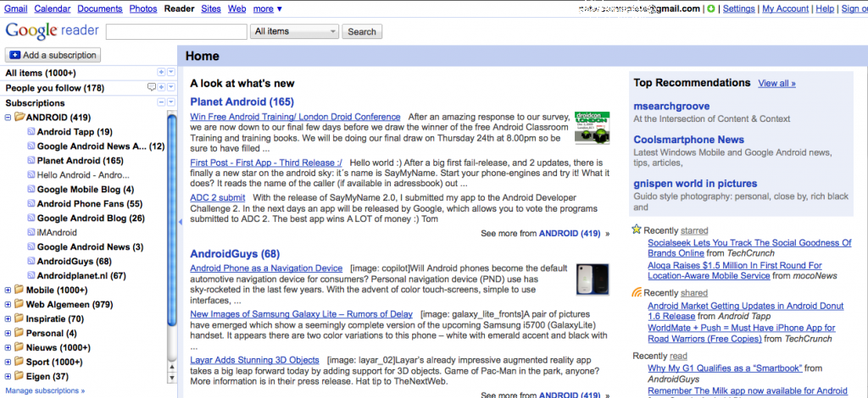Open the more menu in top navigation
Screen dimensions: 868x398
pyautogui.click(x=268, y=8)
